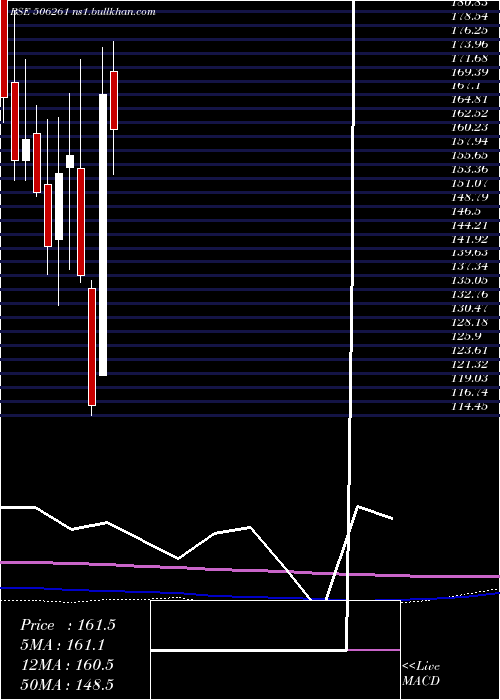This screenshot has width=500, height=700.
Task: Click the 121.32 price axis label
Action: [x=470, y=364]
